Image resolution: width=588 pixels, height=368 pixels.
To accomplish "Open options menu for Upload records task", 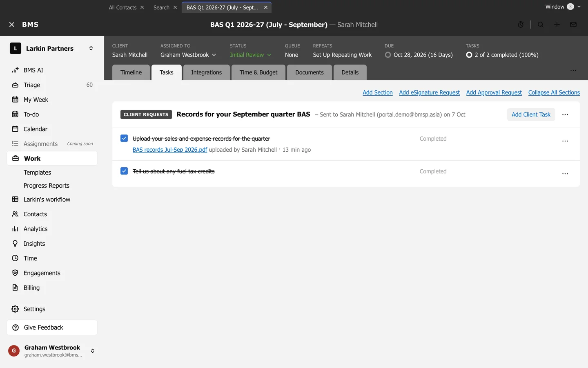I will pos(565,141).
